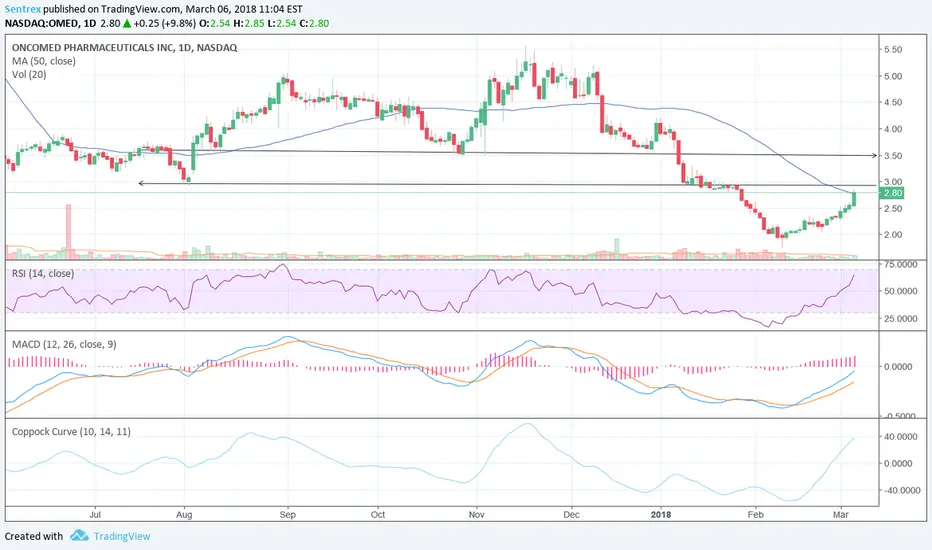Click the RSI 75.0000 axis value
The image size is (932, 550).
tap(900, 265)
